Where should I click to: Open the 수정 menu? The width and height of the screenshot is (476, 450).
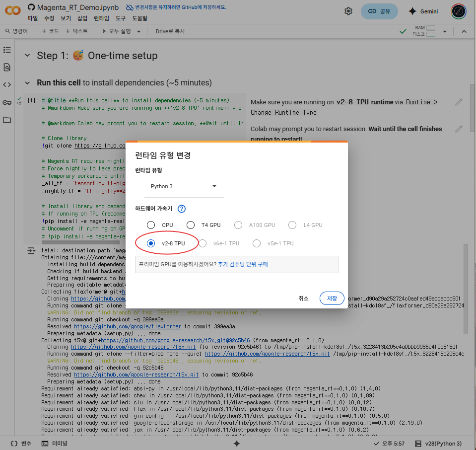[49, 18]
